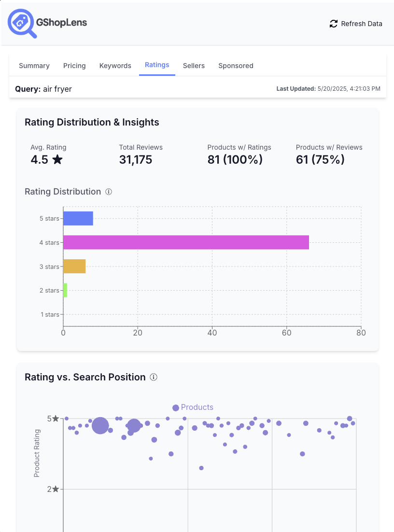Click the Refresh Data button
The width and height of the screenshot is (394, 532).
point(356,24)
